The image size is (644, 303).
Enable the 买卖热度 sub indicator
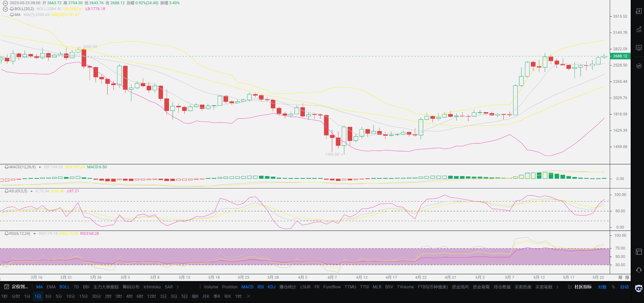pyautogui.click(x=523, y=287)
